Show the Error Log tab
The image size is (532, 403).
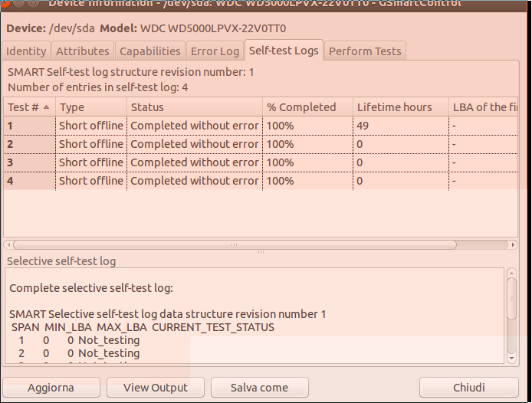(215, 51)
